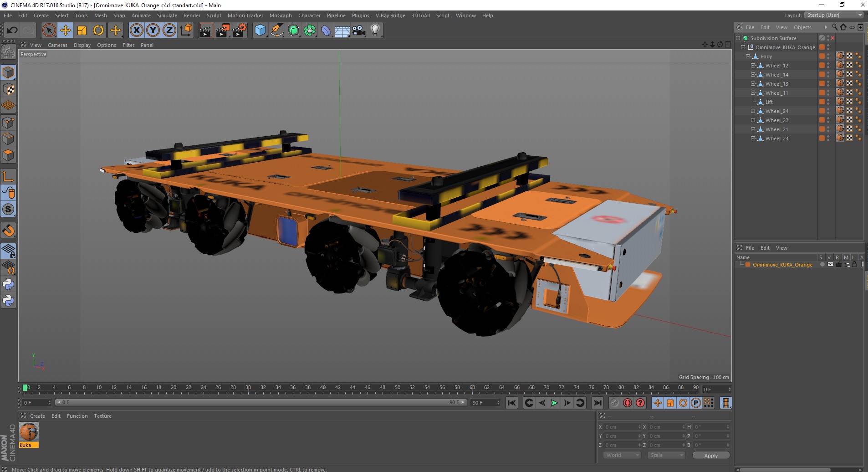Viewport: 868px width, 472px height.
Task: Toggle X axis lock
Action: (x=136, y=31)
